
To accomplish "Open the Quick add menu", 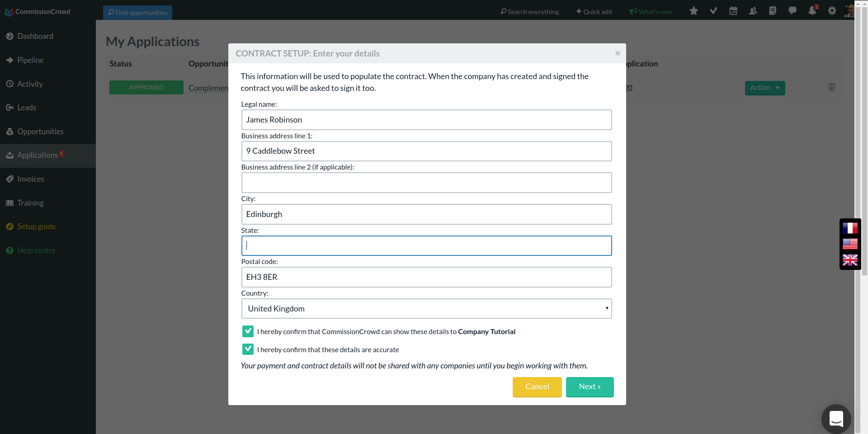I will click(594, 12).
